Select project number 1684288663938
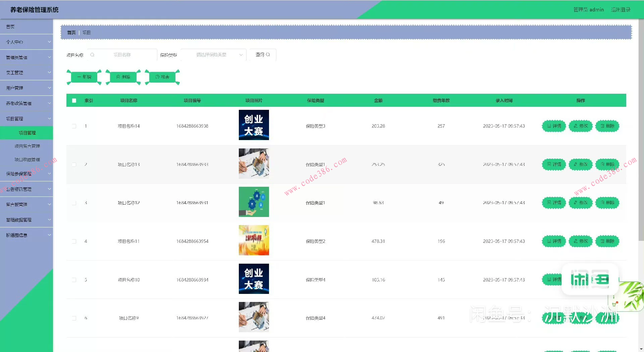Viewport: 644px width, 352px height. pos(192,126)
